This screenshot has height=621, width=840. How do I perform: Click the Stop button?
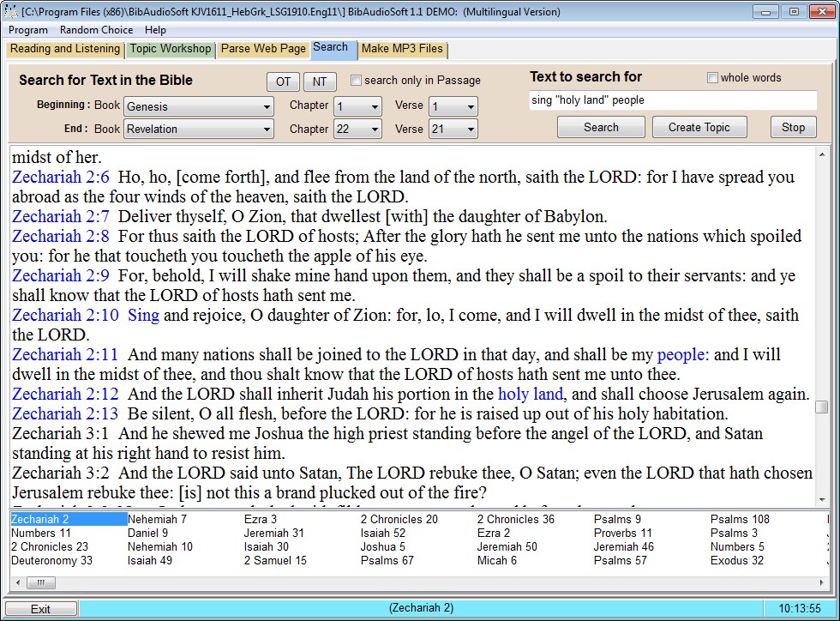pos(794,127)
